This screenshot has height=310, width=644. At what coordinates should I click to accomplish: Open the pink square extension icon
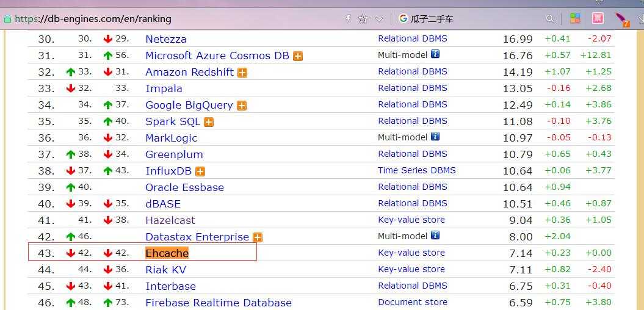[x=598, y=18]
